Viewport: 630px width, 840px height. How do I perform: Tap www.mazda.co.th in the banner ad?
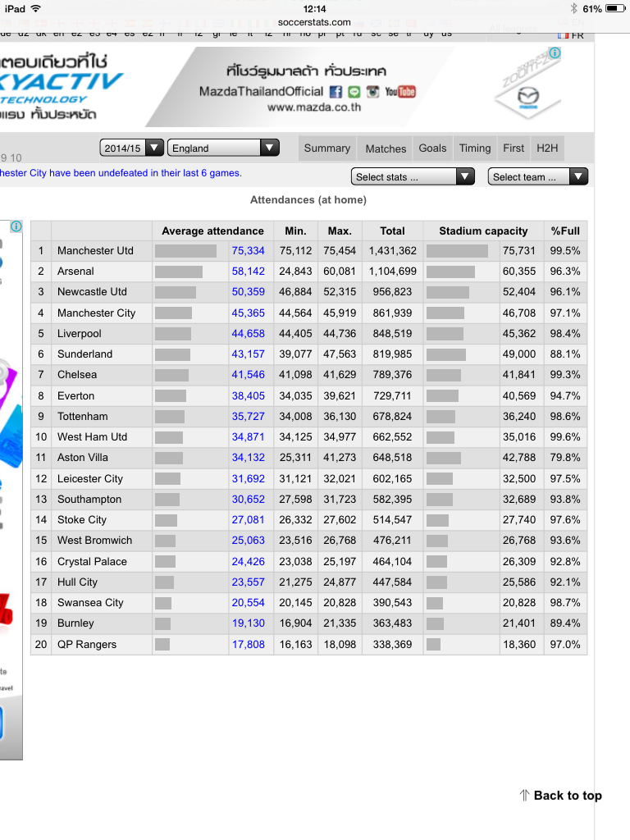tap(314, 107)
